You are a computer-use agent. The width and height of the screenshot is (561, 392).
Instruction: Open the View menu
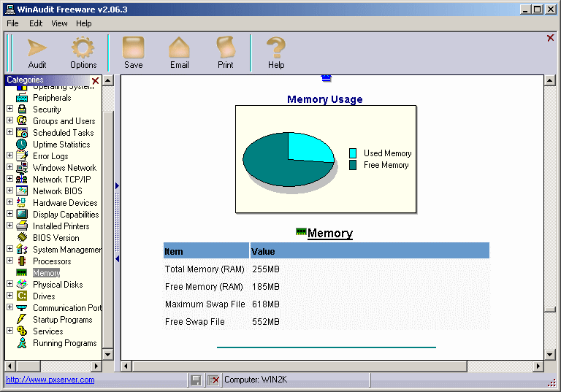coord(59,23)
